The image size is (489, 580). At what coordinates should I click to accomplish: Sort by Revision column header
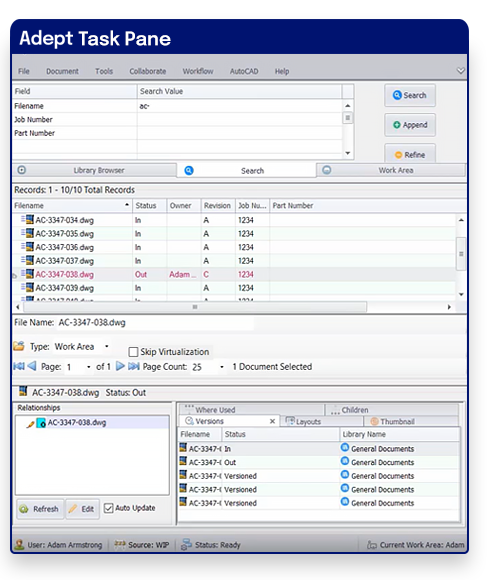click(218, 206)
